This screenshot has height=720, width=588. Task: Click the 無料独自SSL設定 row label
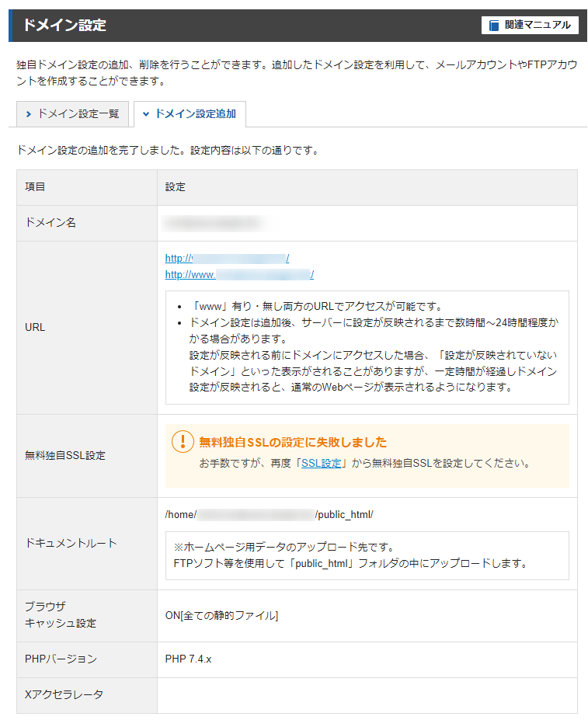click(x=65, y=455)
